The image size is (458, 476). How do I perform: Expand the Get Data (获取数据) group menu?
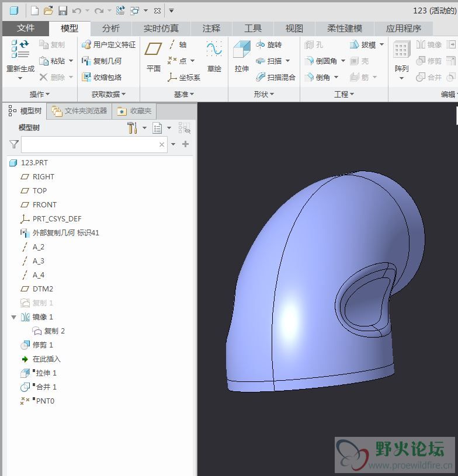(109, 94)
